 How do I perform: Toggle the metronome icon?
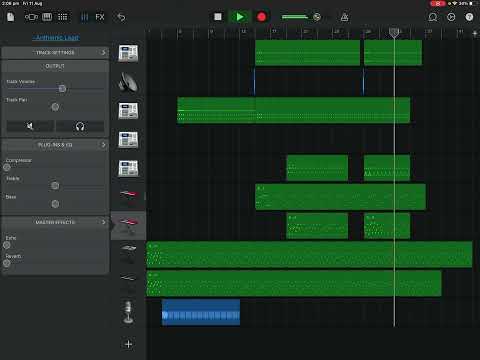pos(344,17)
